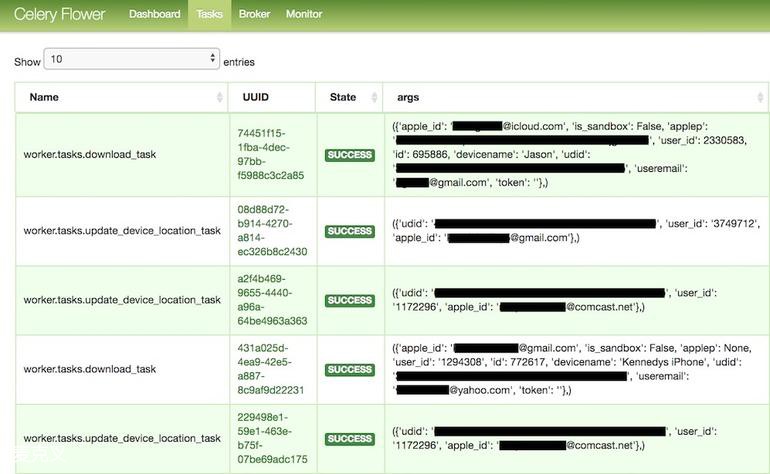
Task: Open the Celery Flower home link
Action: pyautogui.click(x=59, y=14)
